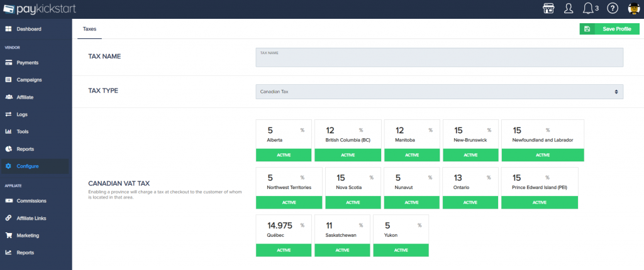Open the marketplace store icon in header
Screen dimensions: 644x270
(548, 8)
